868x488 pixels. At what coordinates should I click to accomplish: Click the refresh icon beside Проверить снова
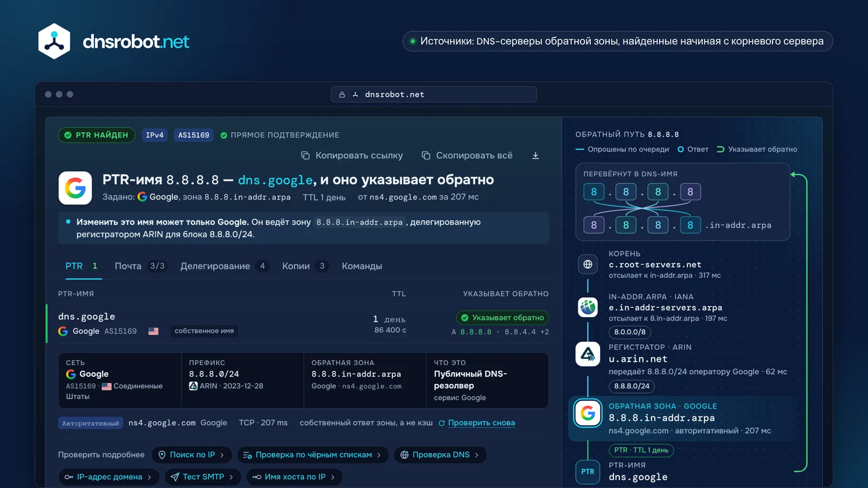pos(442,423)
